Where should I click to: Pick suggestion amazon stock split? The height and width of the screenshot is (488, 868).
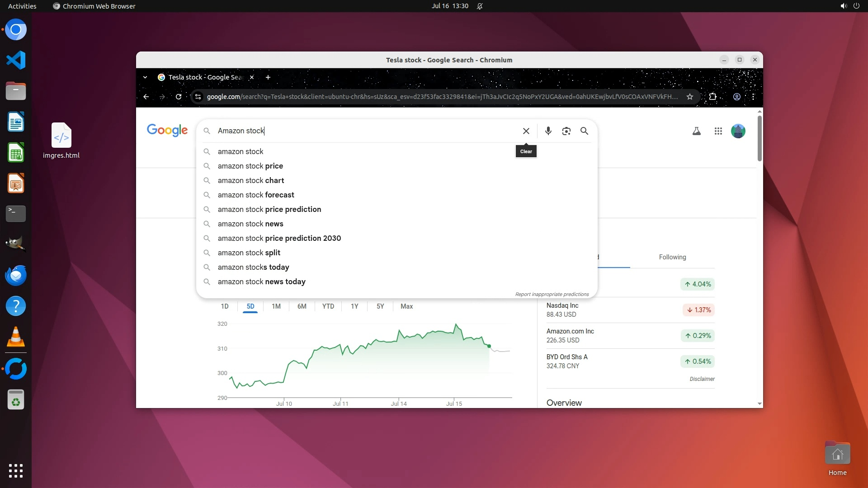(249, 253)
